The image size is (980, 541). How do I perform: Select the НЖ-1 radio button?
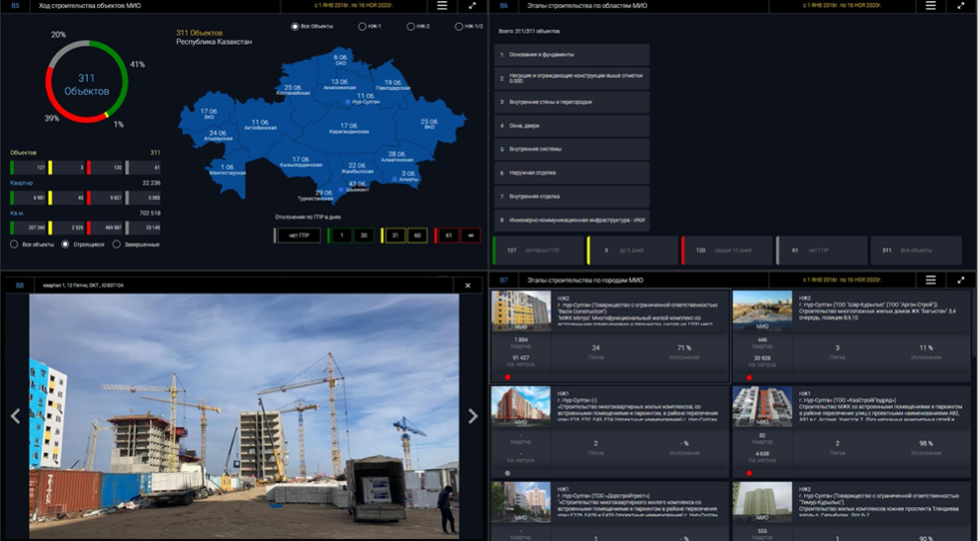[x=363, y=27]
